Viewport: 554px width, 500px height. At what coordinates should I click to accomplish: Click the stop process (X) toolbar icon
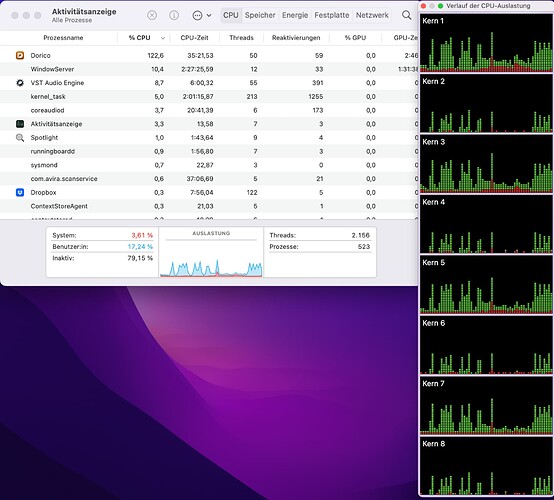click(x=152, y=15)
